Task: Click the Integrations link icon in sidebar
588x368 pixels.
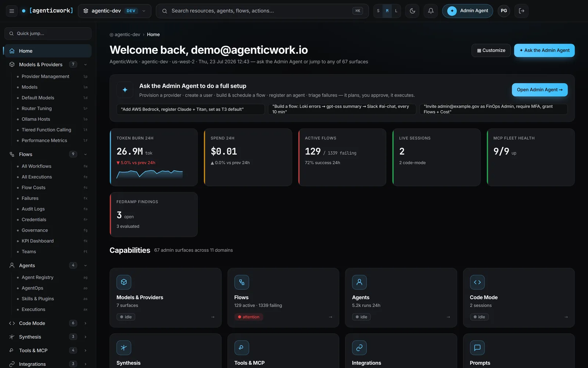Action: [12, 364]
